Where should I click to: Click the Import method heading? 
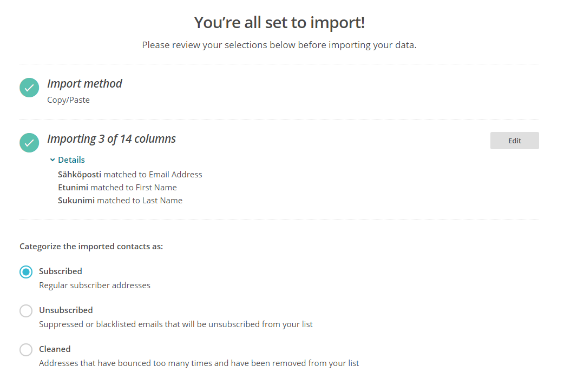[84, 84]
